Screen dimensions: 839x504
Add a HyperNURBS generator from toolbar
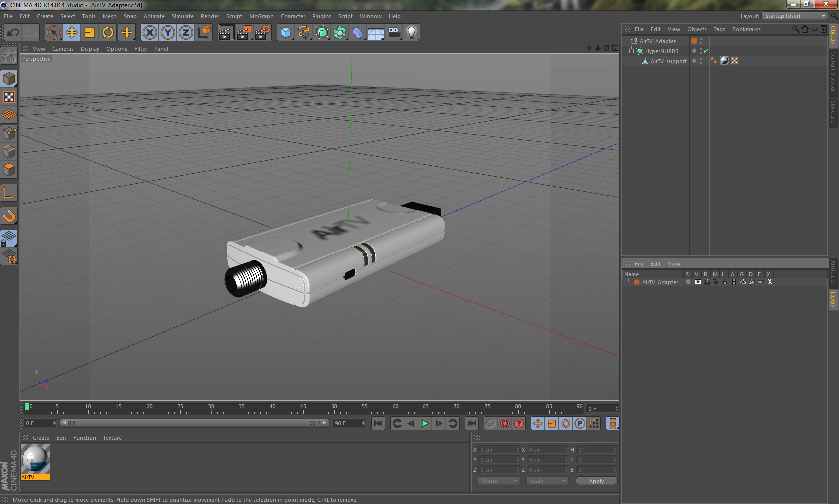click(x=322, y=33)
